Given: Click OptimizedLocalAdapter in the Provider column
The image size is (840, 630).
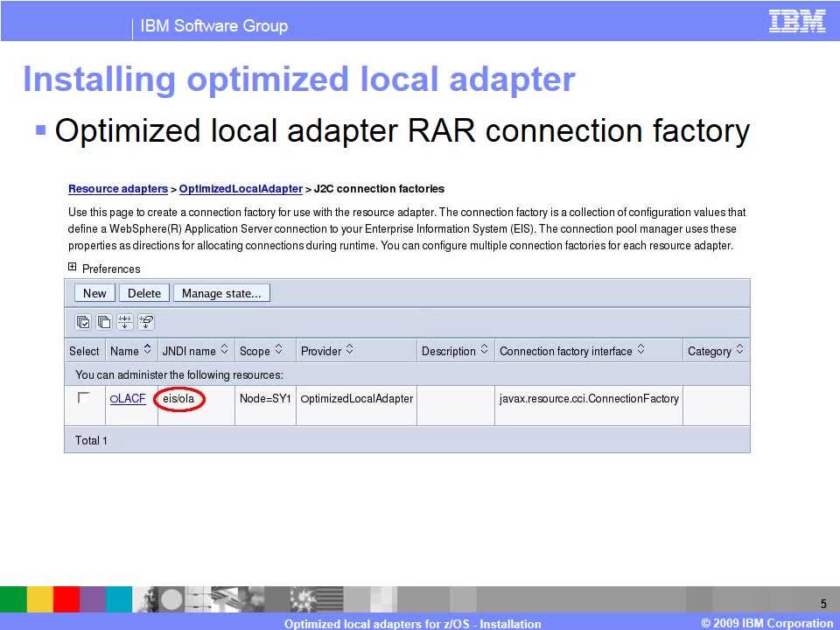Looking at the screenshot, I should 357,399.
